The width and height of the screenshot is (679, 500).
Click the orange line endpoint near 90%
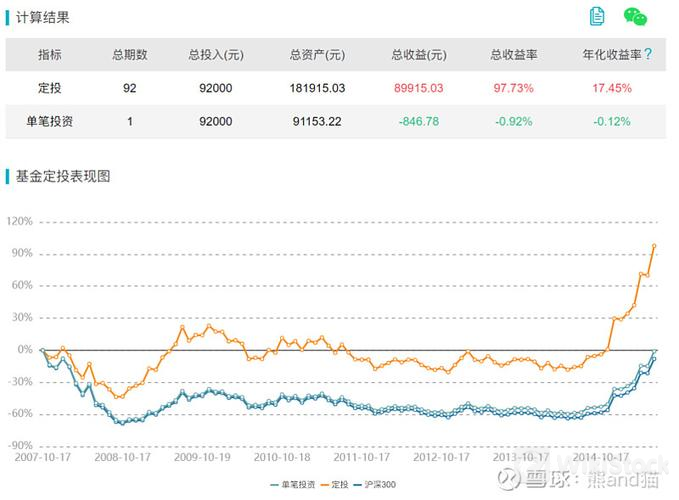654,245
